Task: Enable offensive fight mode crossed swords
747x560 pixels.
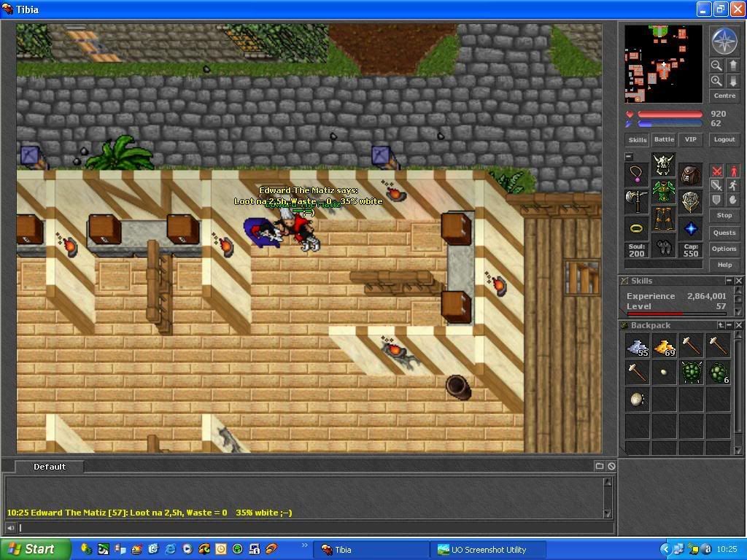Action: click(x=716, y=171)
